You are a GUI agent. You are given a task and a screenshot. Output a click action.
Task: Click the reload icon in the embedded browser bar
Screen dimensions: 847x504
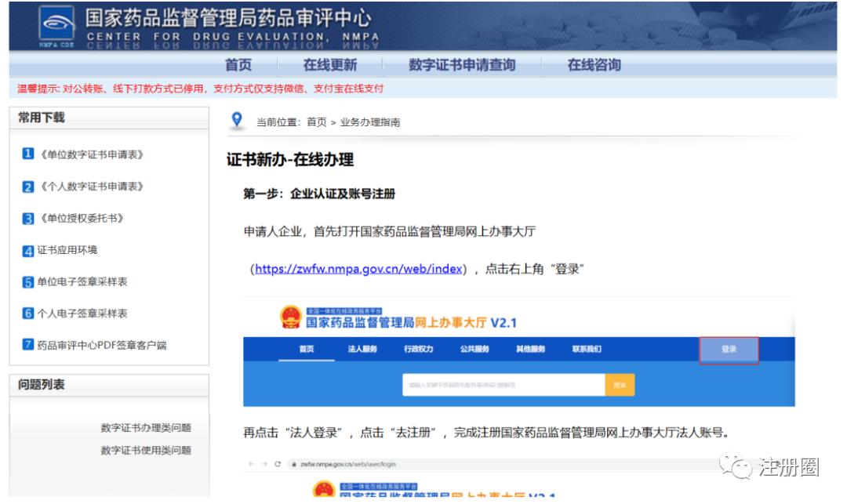pos(278,463)
